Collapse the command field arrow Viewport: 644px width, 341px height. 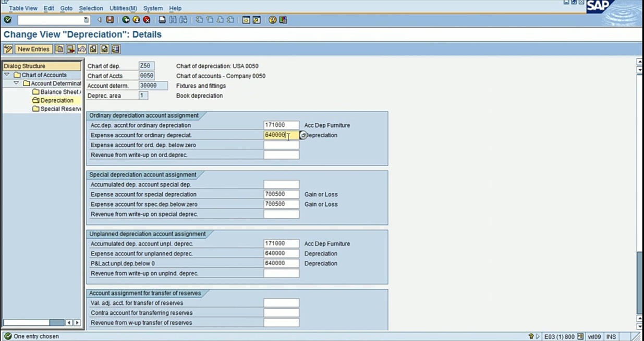[99, 20]
